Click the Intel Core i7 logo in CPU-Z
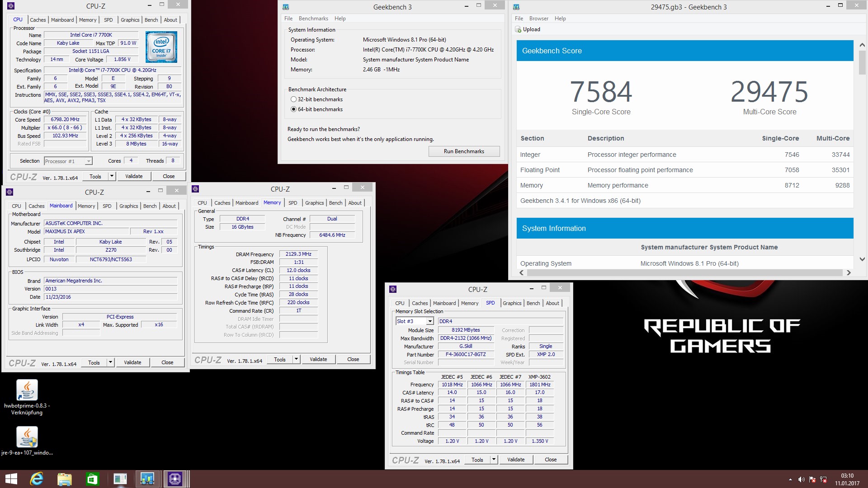868x488 pixels. tap(161, 47)
